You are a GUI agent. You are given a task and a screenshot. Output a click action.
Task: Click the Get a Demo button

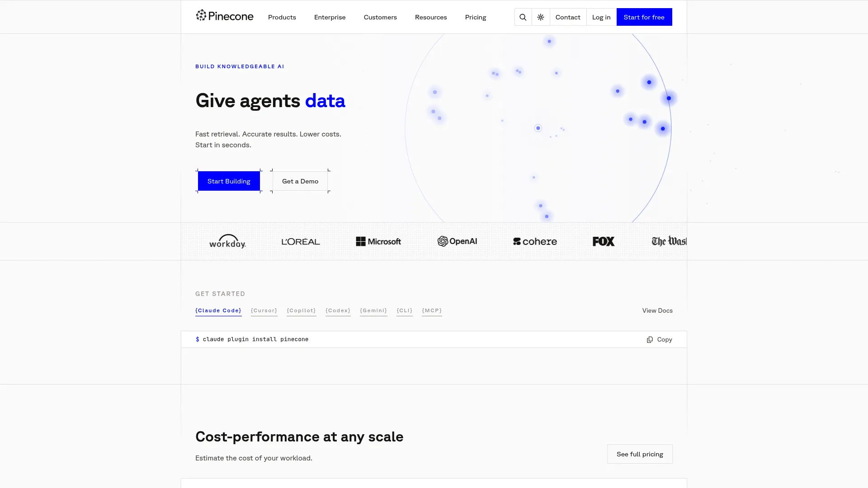(300, 181)
